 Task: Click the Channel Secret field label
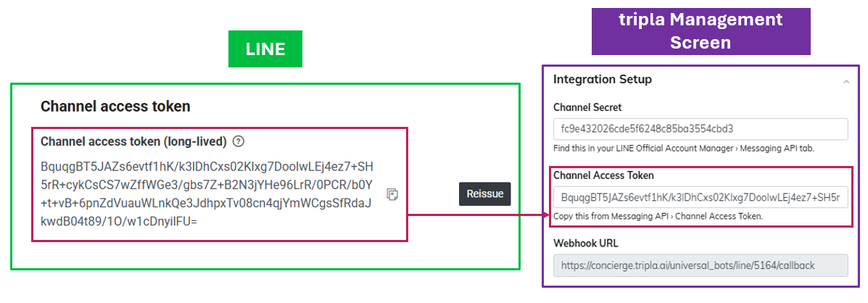pyautogui.click(x=587, y=107)
